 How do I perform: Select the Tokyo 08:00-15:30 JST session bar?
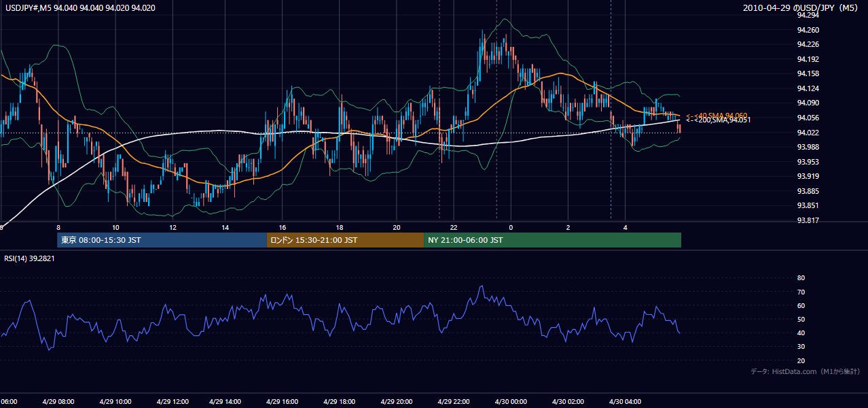point(162,240)
